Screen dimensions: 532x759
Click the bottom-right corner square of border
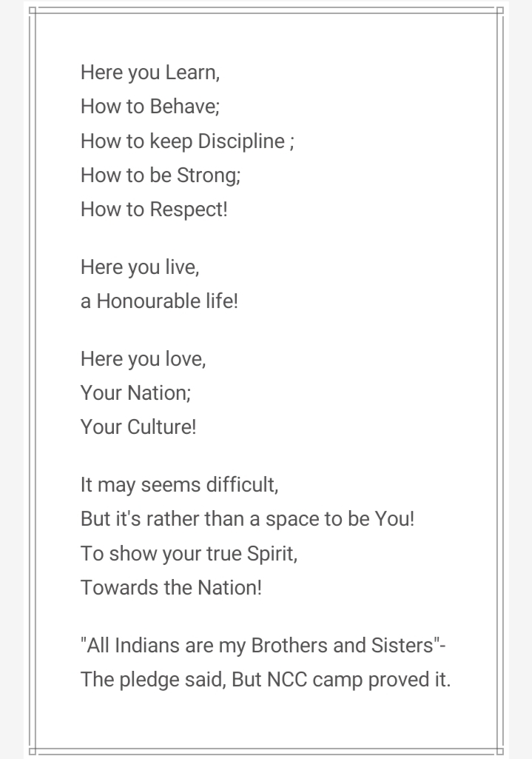pyautogui.click(x=500, y=752)
